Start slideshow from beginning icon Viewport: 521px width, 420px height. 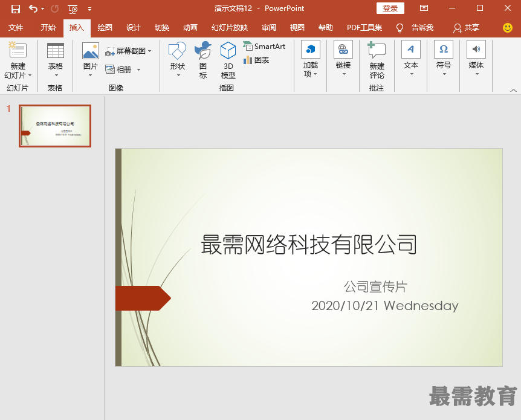coord(73,9)
